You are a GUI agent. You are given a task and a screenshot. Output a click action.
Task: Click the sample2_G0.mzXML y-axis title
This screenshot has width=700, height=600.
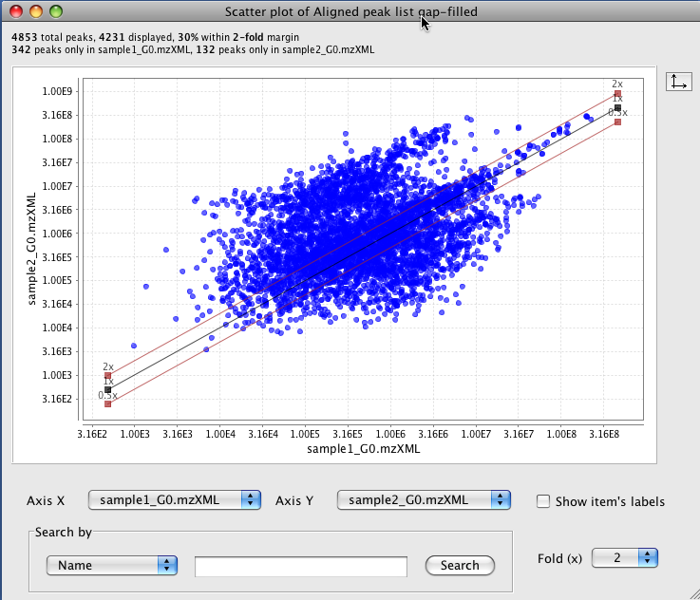pyautogui.click(x=31, y=249)
